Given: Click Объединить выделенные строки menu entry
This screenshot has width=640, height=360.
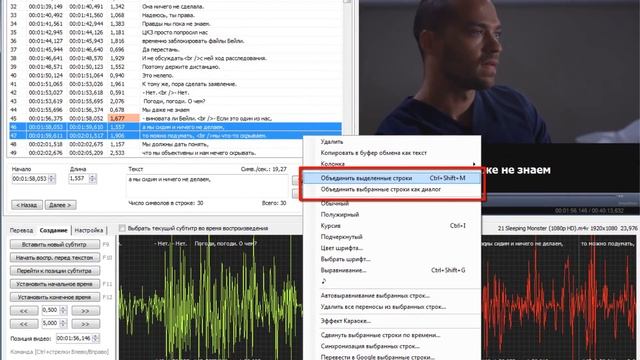Looking at the screenshot, I should coord(392,178).
